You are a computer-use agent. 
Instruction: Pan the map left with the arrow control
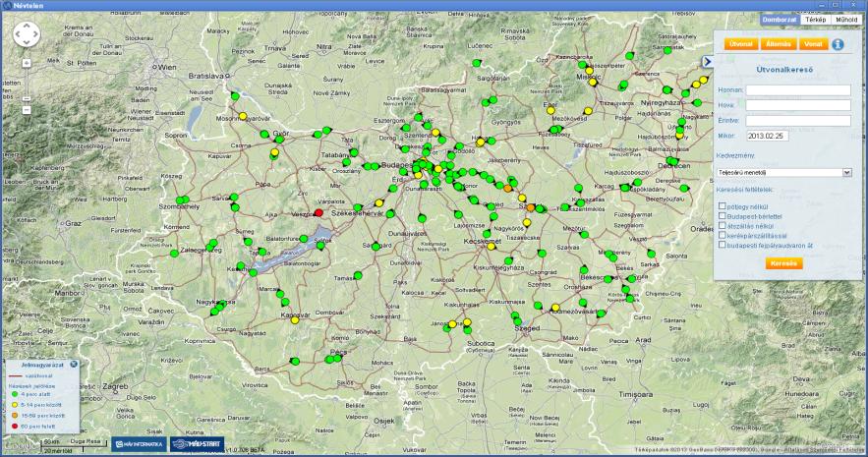[x=19, y=34]
